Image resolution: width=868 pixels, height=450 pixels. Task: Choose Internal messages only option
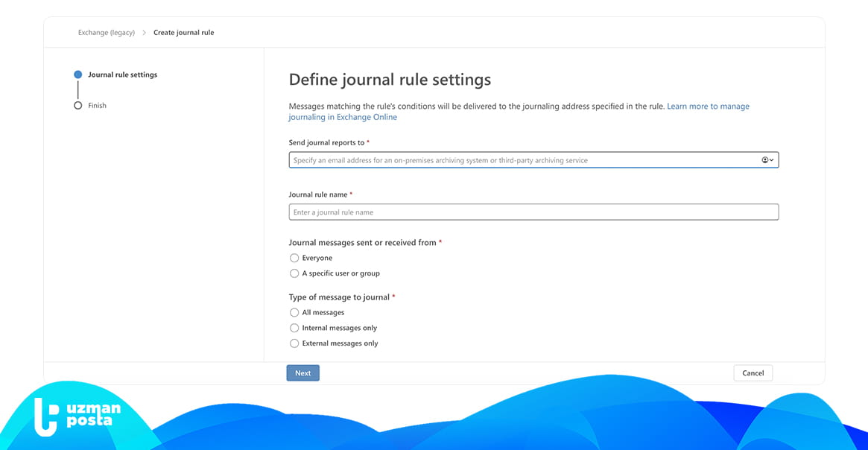click(294, 328)
